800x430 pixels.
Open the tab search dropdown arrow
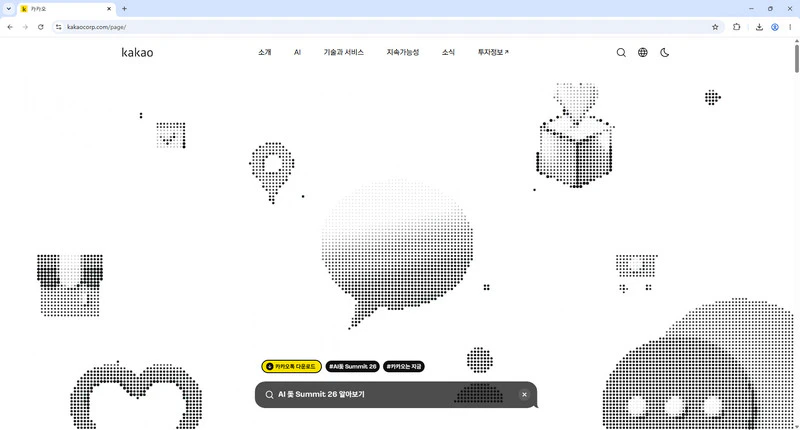[9, 9]
